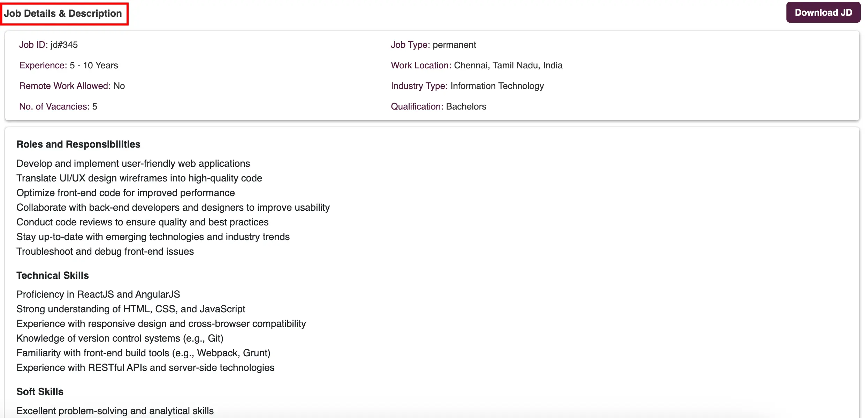
Task: Select the Job Details & Description heading
Action: click(63, 14)
